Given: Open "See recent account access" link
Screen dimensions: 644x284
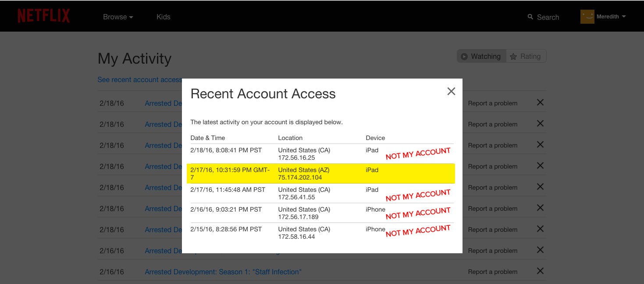Looking at the screenshot, I should pyautogui.click(x=140, y=79).
